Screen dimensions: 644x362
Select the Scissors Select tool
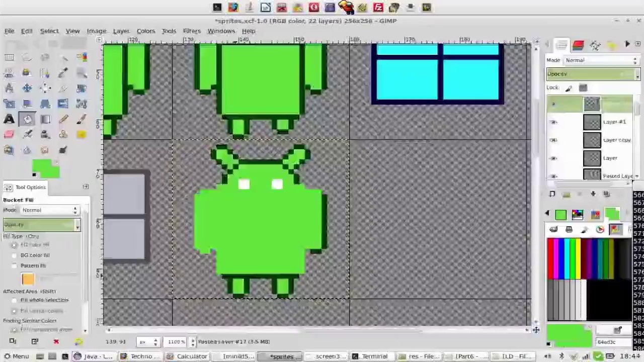coord(9,73)
